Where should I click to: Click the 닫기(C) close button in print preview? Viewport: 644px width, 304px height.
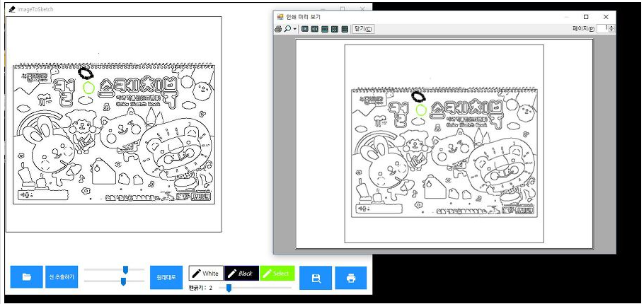point(364,29)
